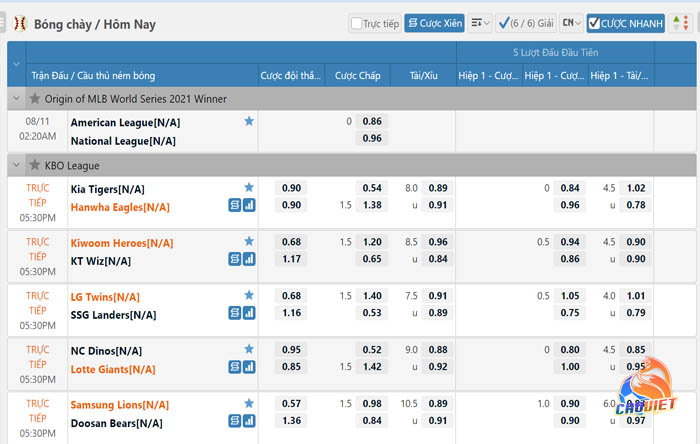Click the Hiệp 1 - Tài/Xỉu column header
This screenshot has height=444, width=700.
(621, 75)
